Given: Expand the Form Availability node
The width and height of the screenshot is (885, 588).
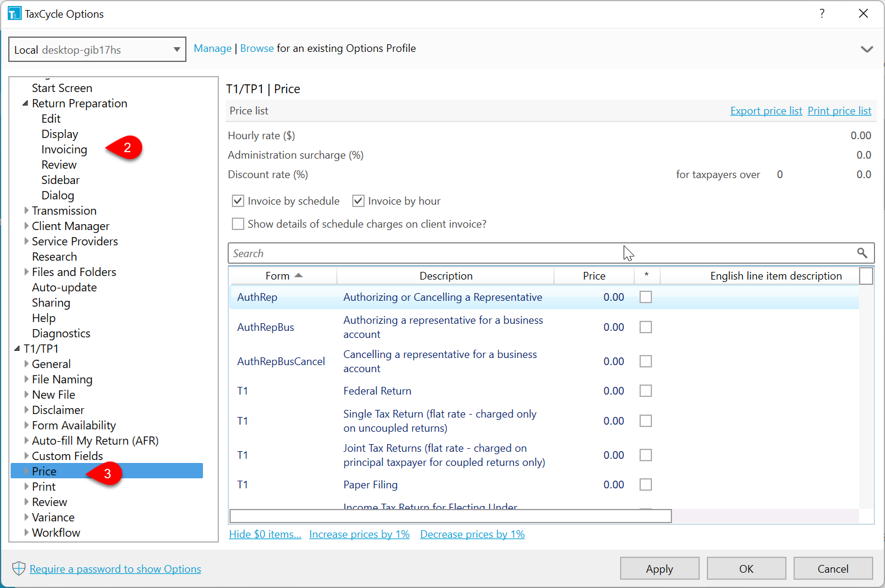Looking at the screenshot, I should click(x=26, y=425).
